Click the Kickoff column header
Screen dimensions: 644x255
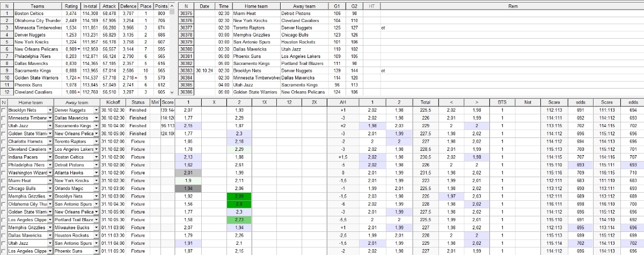coord(113,102)
